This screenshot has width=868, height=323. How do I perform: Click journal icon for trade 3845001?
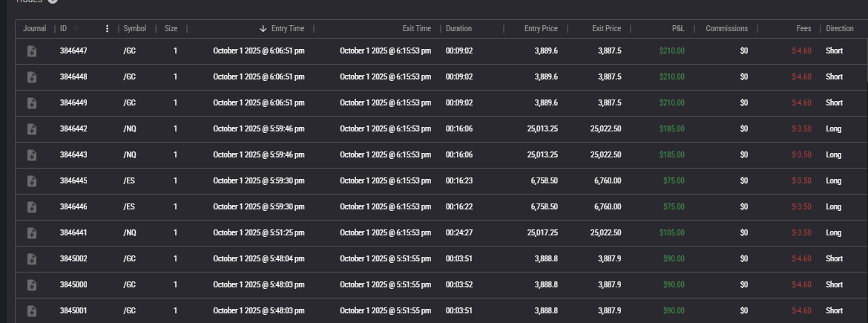click(31, 310)
